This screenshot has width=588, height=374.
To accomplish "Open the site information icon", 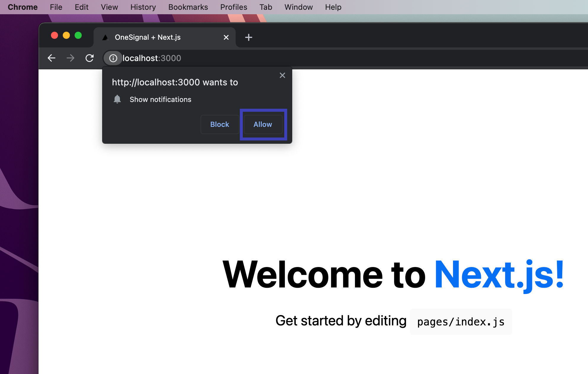I will point(113,58).
